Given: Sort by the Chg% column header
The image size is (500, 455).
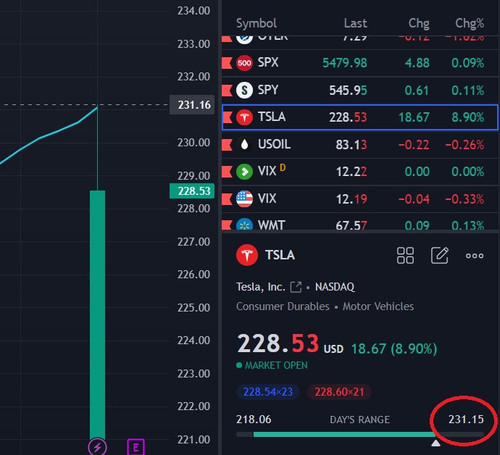Looking at the screenshot, I should click(469, 23).
